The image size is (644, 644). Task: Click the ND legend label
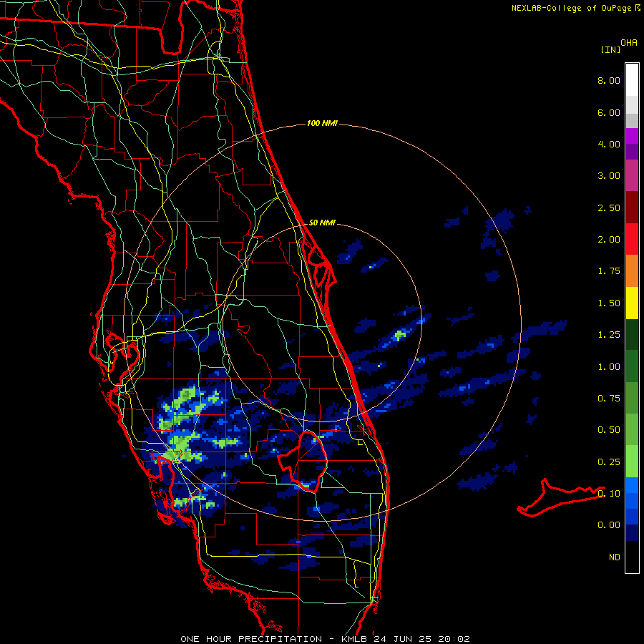pyautogui.click(x=615, y=557)
